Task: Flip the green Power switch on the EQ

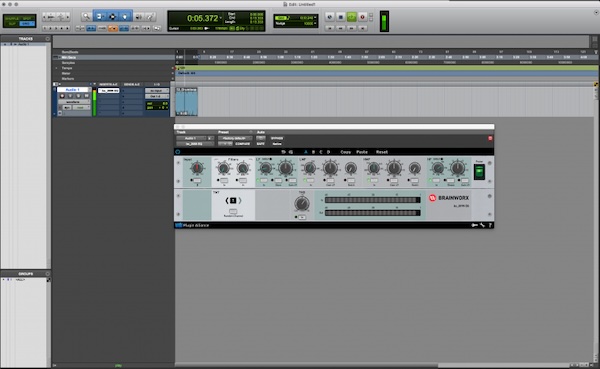Action: 479,172
